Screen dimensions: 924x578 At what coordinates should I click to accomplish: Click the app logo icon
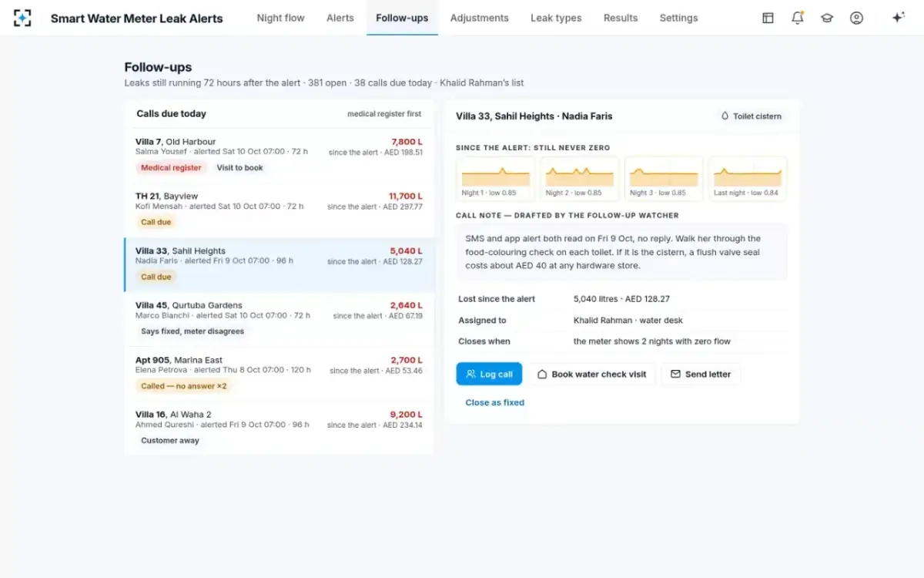tap(22, 18)
